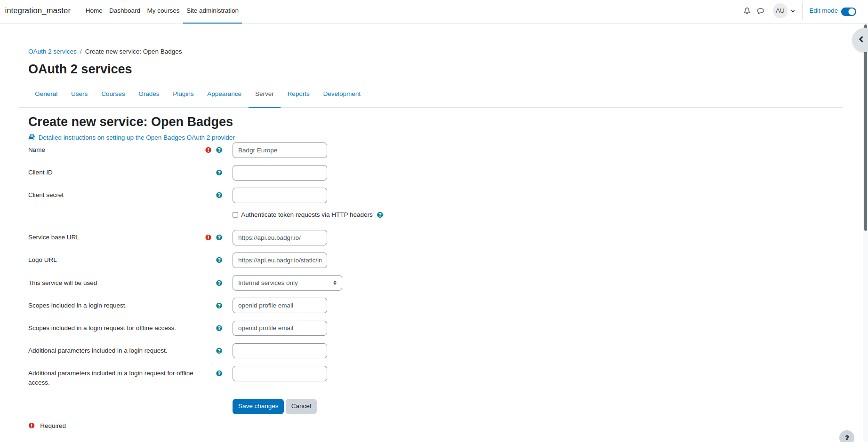This screenshot has width=868, height=442.
Task: Expand the user menu arrow
Action: pyautogui.click(x=793, y=11)
